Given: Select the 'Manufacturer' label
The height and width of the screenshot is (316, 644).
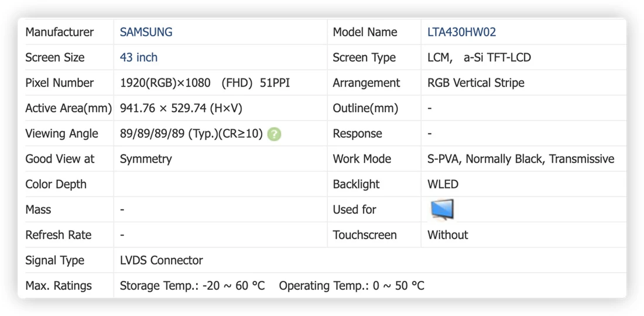Looking at the screenshot, I should point(60,32).
